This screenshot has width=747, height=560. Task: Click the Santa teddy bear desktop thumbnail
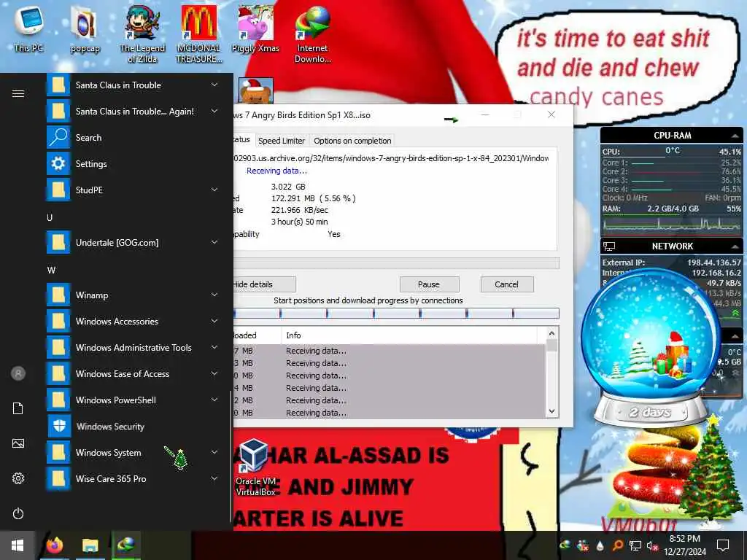point(256,90)
